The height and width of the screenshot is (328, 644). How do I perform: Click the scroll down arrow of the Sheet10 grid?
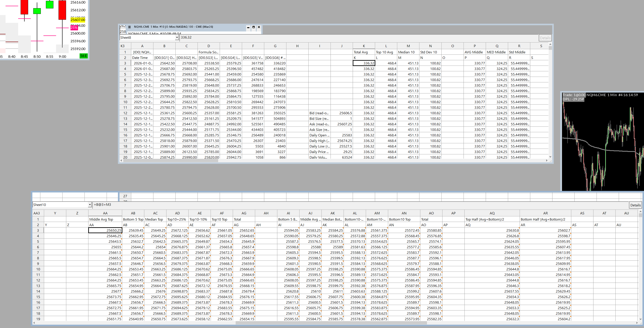[x=640, y=319]
